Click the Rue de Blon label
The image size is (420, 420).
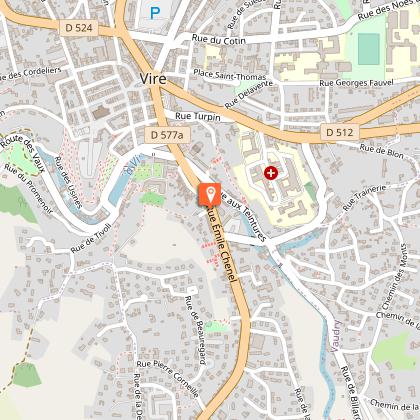click(382, 151)
